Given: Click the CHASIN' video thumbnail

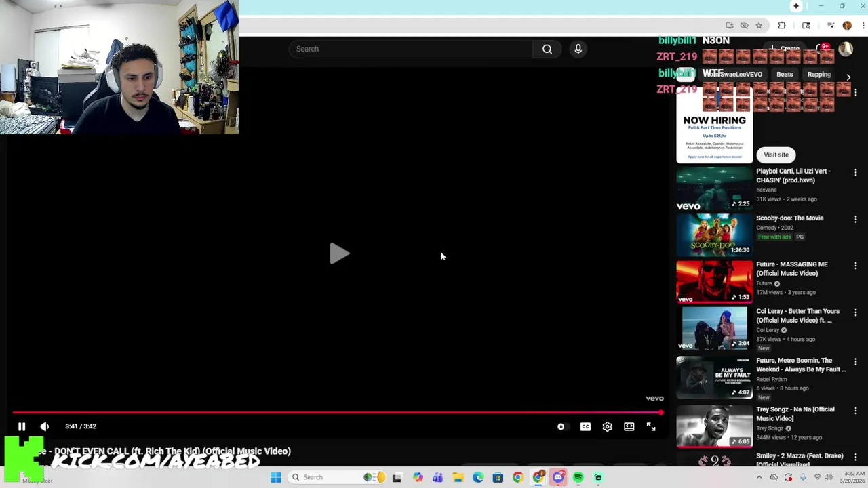Looking at the screenshot, I should coord(714,189).
